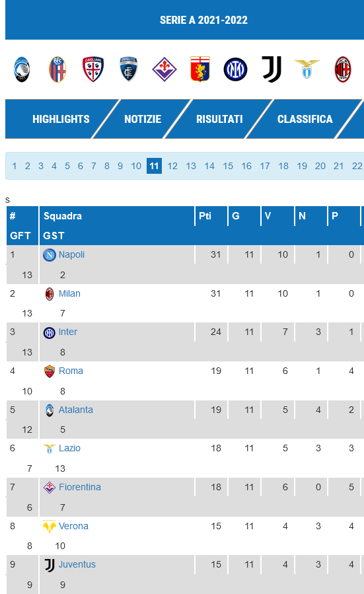This screenshot has height=594, width=364.
Task: Open the Fiorentina purple crest at top
Action: coord(164,69)
